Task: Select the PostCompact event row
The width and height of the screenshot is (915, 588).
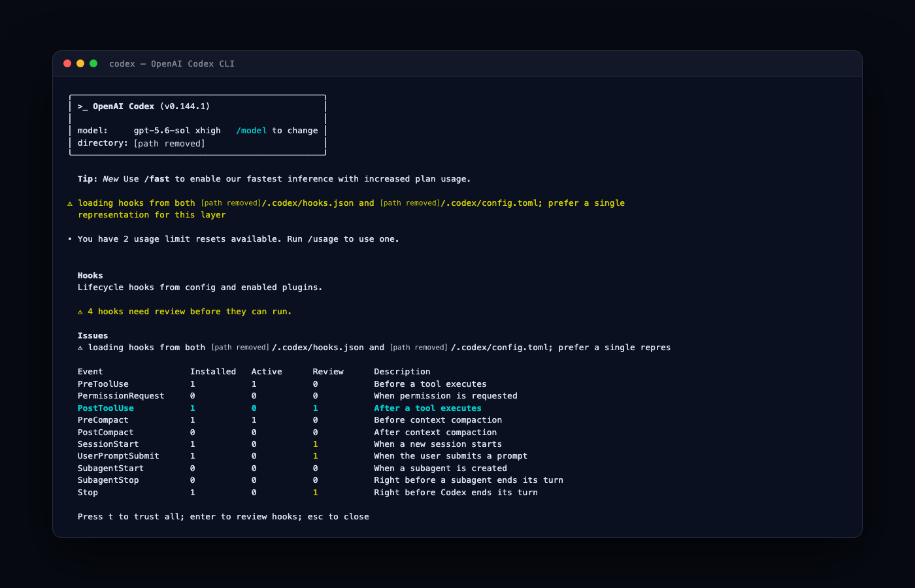Action: point(288,433)
